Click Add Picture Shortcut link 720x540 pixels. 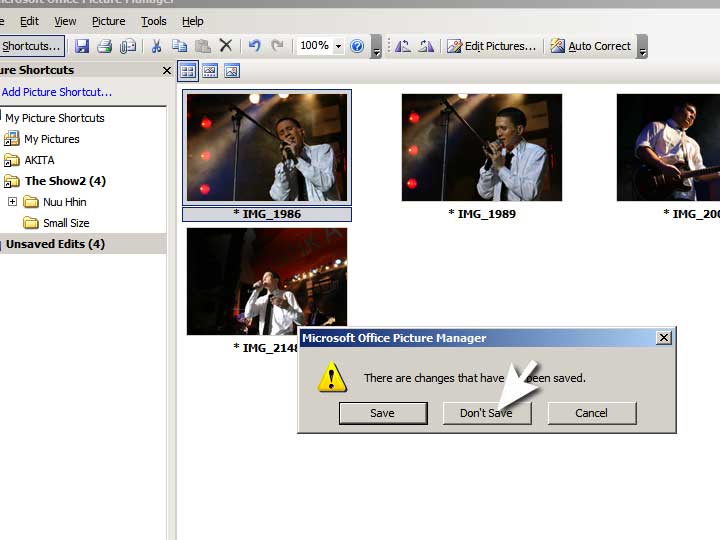coord(57,92)
